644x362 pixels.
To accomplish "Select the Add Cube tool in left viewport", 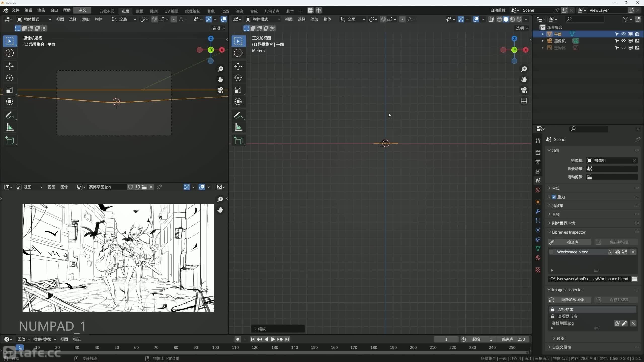I will click(10, 140).
